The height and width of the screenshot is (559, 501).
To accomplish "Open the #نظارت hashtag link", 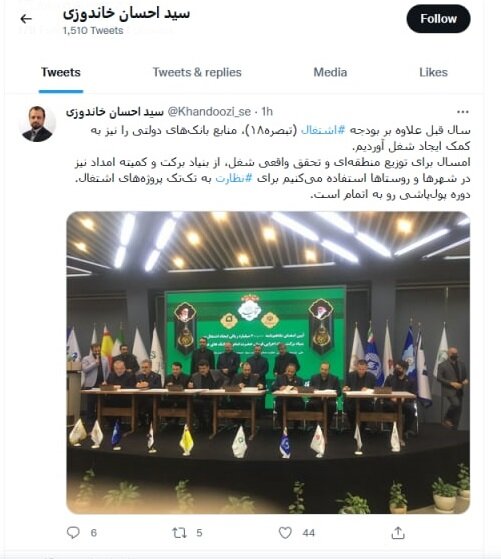I will coord(234,178).
